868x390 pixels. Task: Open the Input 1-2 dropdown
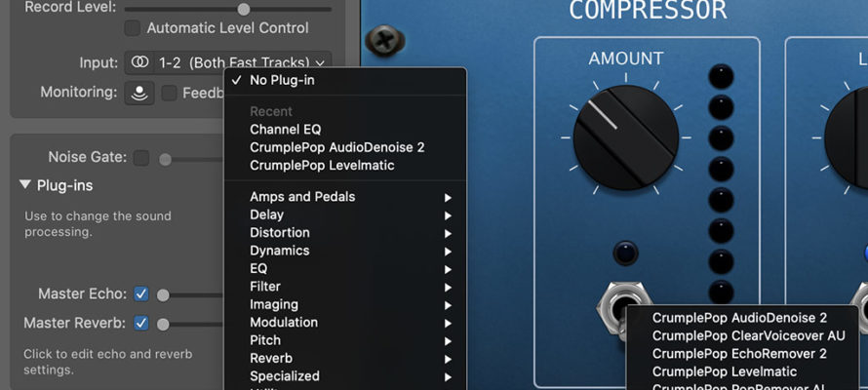228,62
